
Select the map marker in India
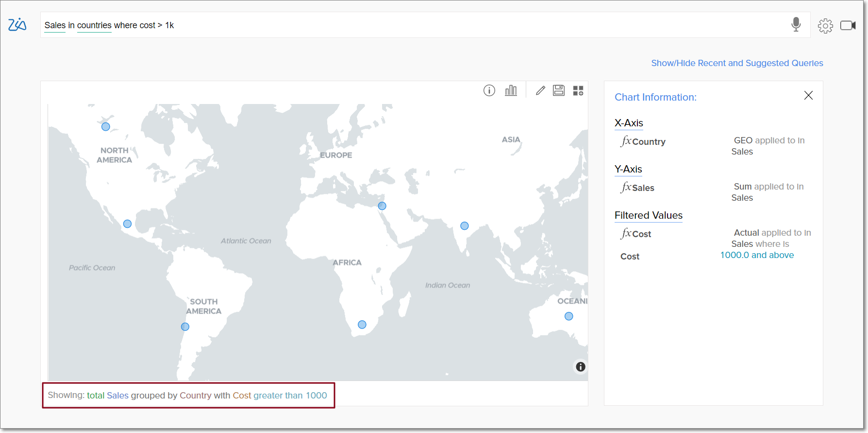click(464, 226)
